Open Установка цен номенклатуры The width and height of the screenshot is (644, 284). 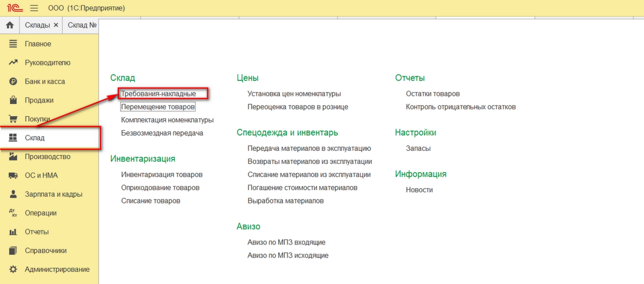tap(294, 94)
